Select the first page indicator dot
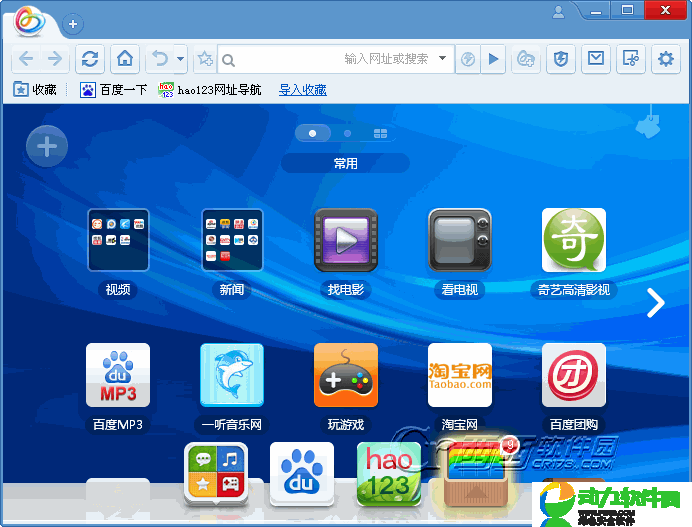This screenshot has width=692, height=527. (312, 133)
